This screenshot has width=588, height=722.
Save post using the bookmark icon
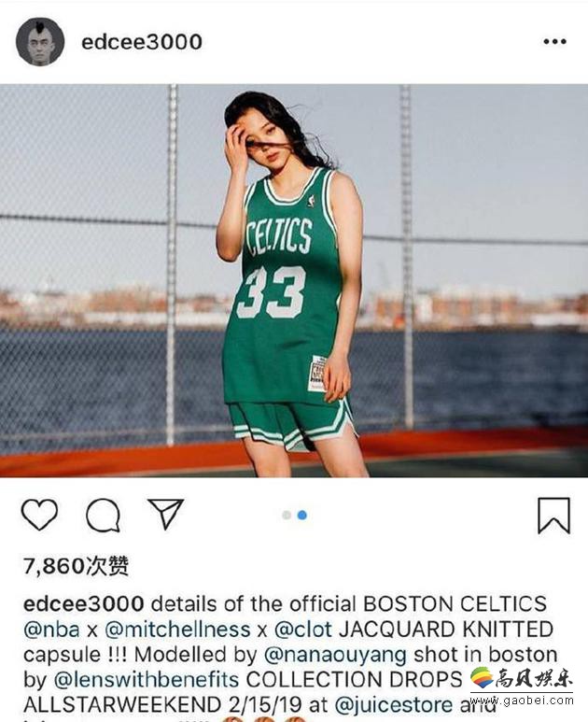554,516
